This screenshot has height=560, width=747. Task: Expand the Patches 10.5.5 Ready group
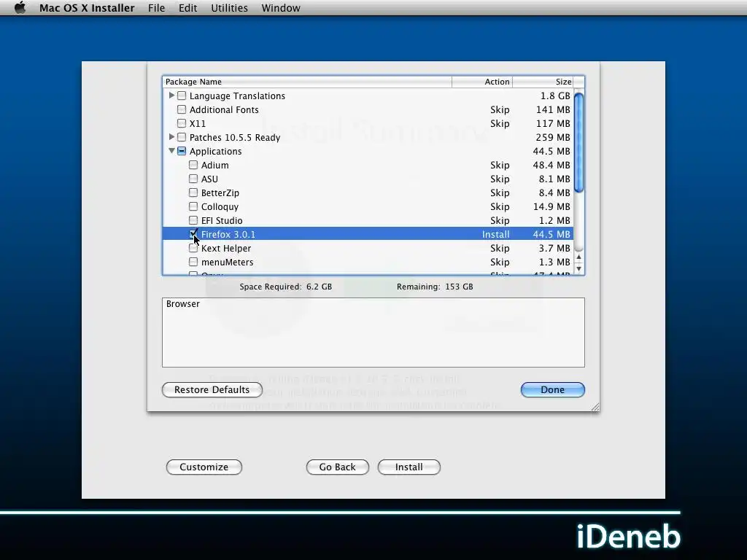(171, 136)
